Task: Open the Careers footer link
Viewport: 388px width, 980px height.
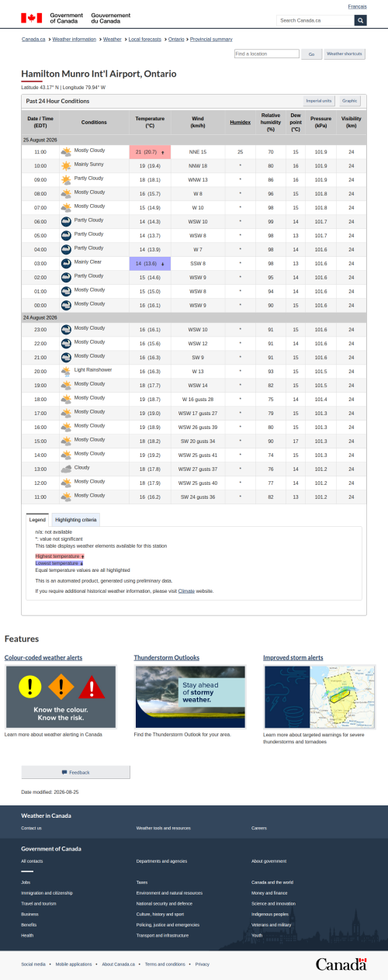Action: point(259,828)
